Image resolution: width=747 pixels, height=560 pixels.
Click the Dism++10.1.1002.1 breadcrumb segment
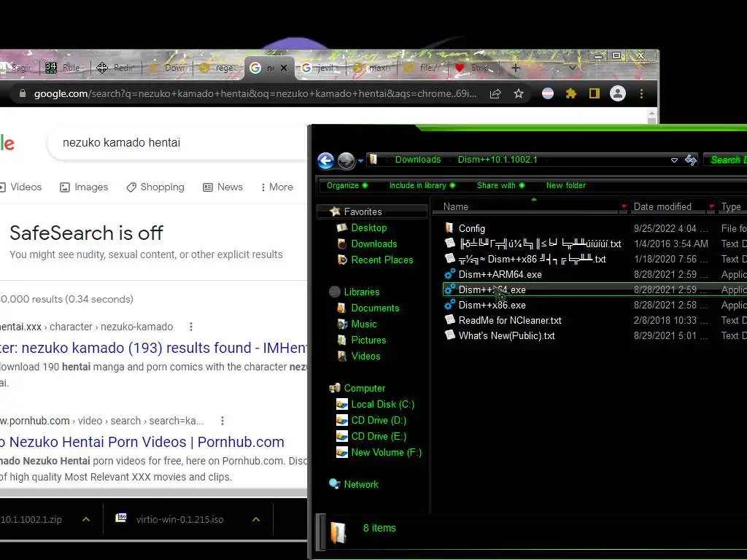(x=498, y=160)
